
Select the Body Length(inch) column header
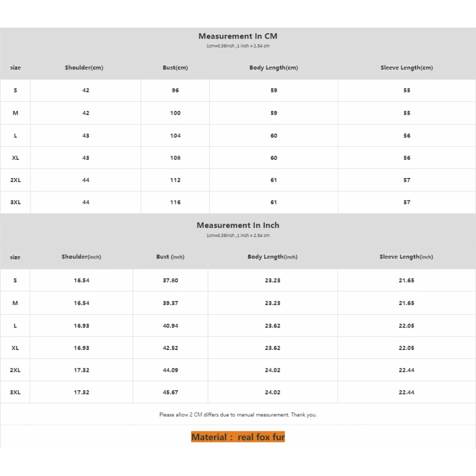[272, 257]
